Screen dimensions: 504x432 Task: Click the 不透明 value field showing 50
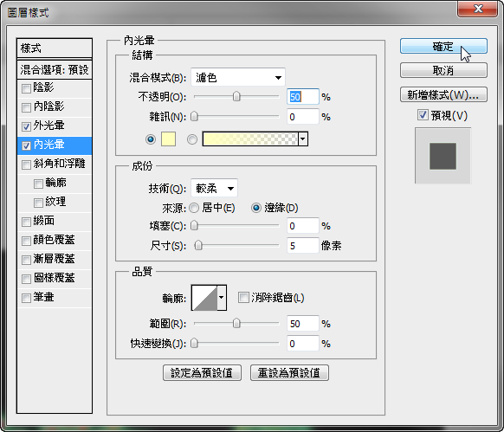[x=303, y=97]
